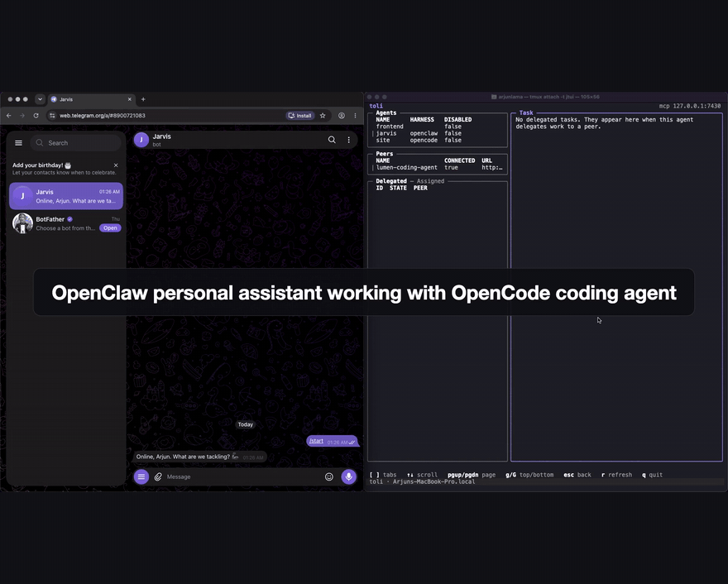Click the Telegram chat list Search field
This screenshot has height=584, width=728.
click(76, 143)
